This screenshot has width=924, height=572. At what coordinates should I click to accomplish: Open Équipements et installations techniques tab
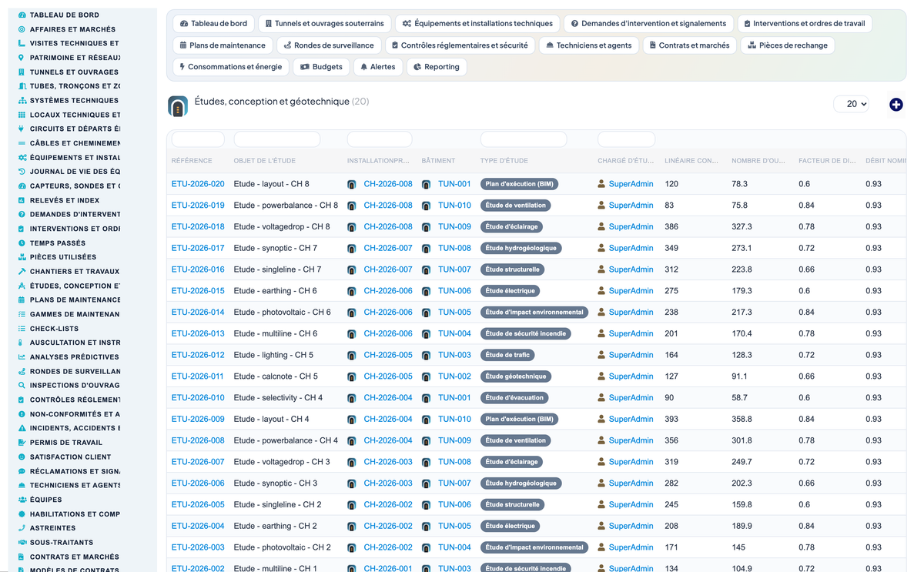pyautogui.click(x=477, y=24)
